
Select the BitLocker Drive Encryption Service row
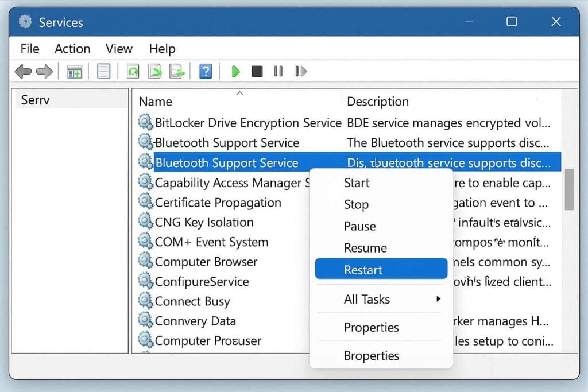(248, 123)
